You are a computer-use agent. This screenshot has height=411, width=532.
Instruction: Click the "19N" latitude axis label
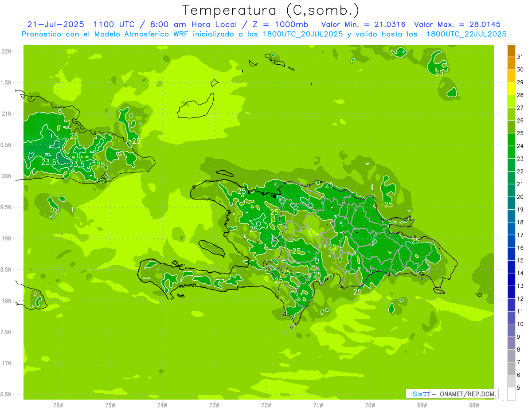(x=7, y=239)
